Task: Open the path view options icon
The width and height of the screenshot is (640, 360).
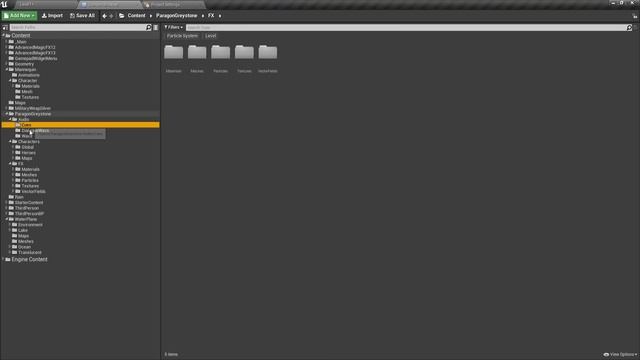Action: point(156,27)
